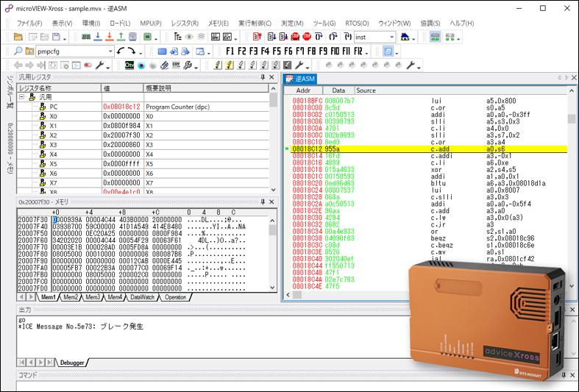
Task: Open the pmpcfg symbol combo box
Action: click(x=75, y=51)
